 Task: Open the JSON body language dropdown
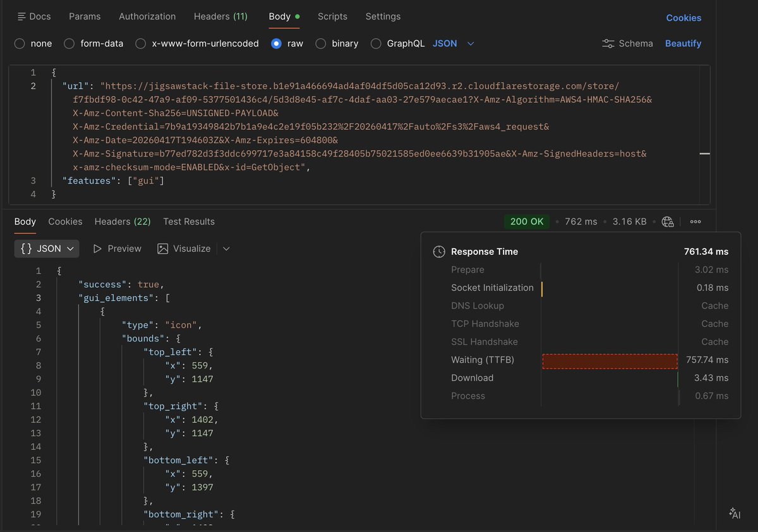(454, 44)
